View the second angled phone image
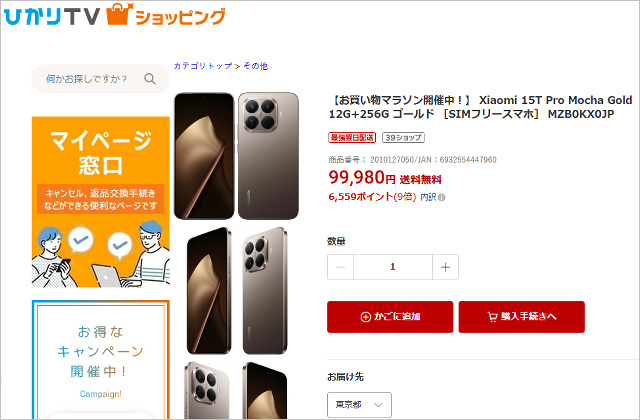The image size is (640, 420). pos(237,291)
